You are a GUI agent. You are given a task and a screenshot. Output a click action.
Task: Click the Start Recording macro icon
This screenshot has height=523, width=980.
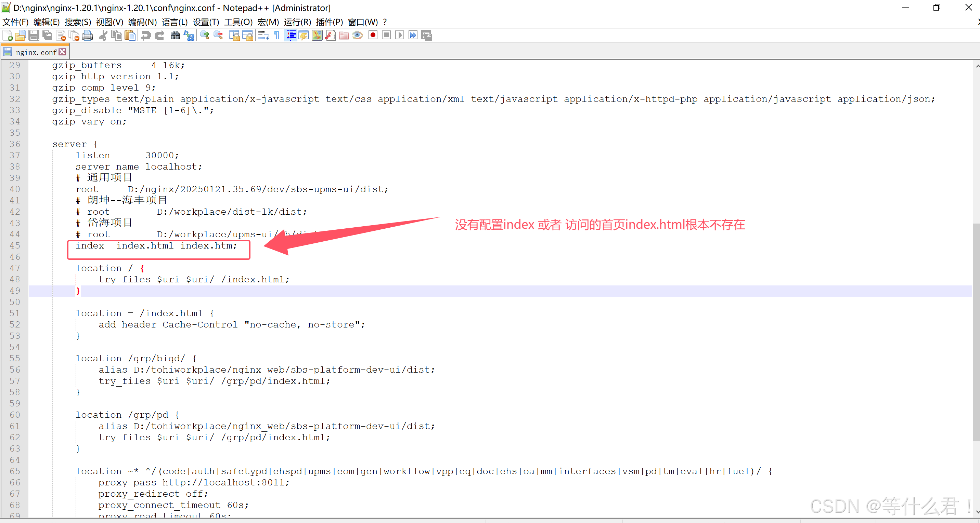coord(373,35)
